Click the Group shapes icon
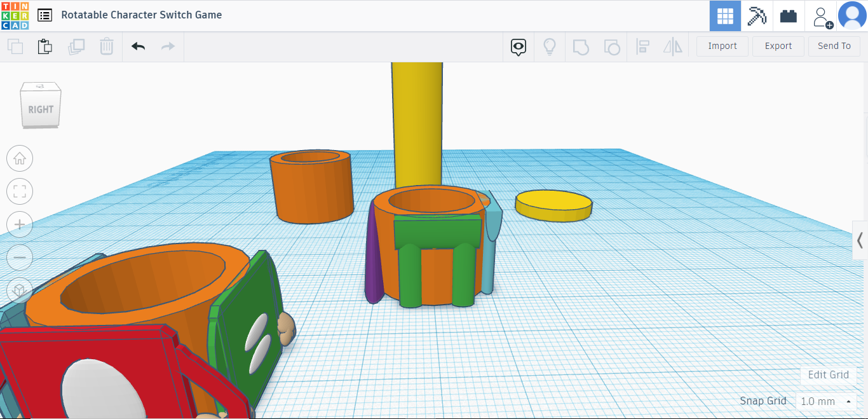This screenshot has height=419, width=868. tap(581, 46)
